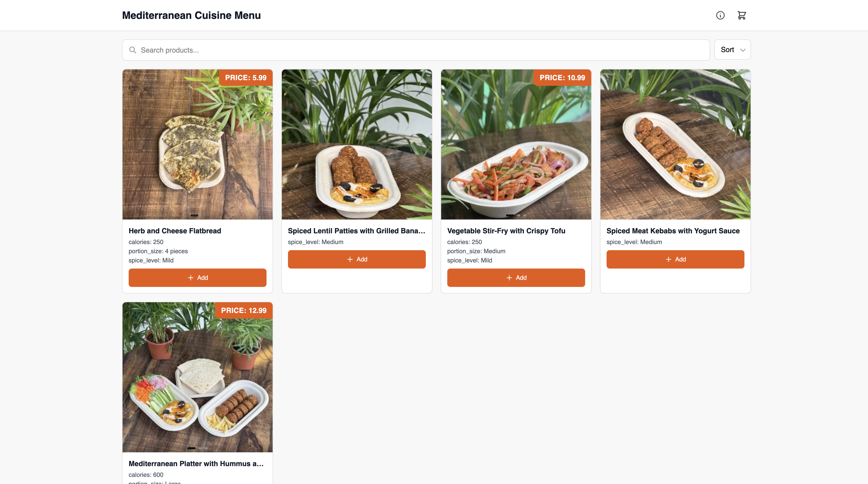Select the Vegetable Stir-Fry with Crispy Tofu title
Viewport: 868px width, 484px height.
click(x=506, y=231)
